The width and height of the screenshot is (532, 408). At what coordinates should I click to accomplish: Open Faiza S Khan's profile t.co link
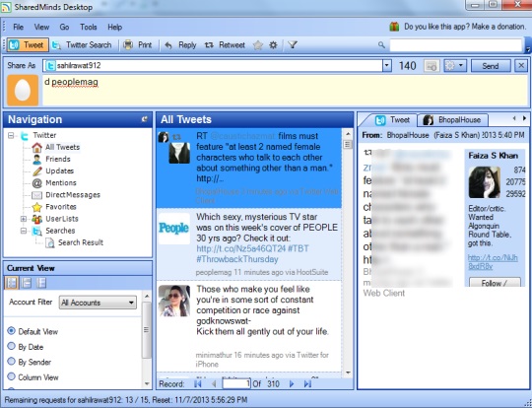tap(493, 262)
